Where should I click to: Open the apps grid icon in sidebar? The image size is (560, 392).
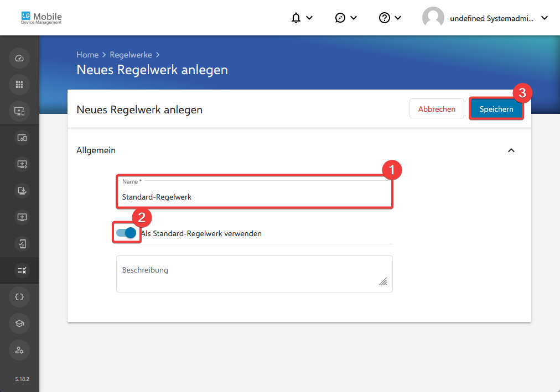pos(19,85)
